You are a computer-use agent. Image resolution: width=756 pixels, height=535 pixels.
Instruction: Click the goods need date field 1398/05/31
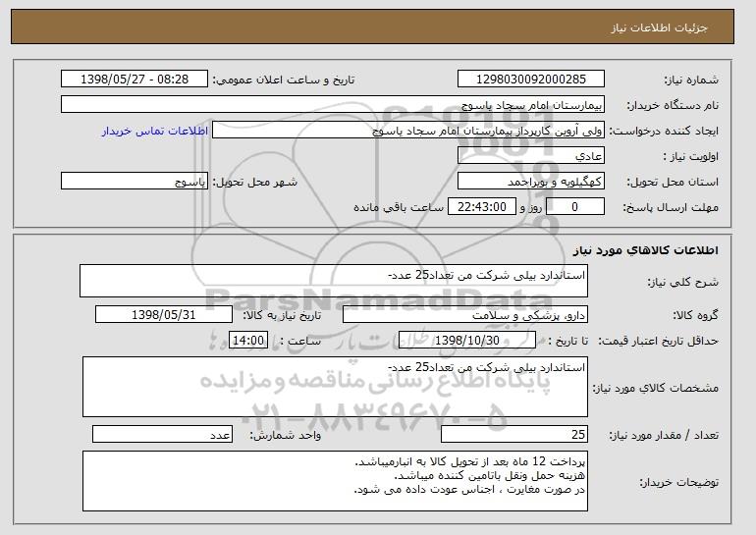(x=164, y=315)
